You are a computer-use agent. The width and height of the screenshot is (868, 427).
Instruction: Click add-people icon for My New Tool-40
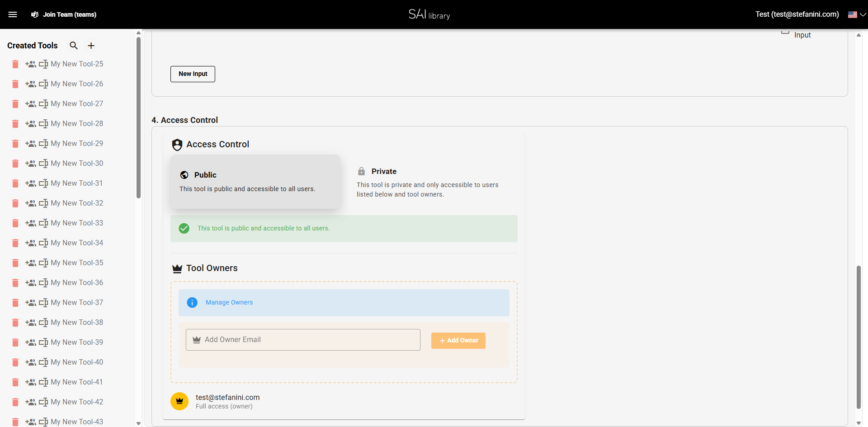31,362
